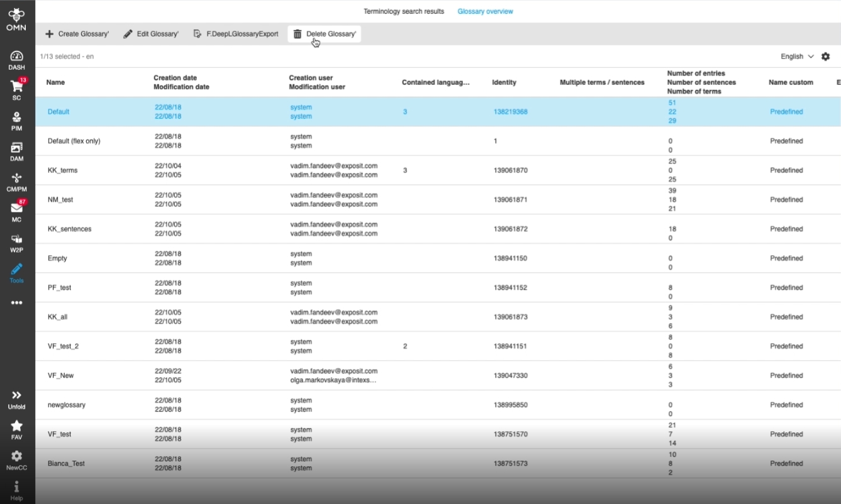
Task: Open the CM/PM module icon
Action: tap(17, 182)
